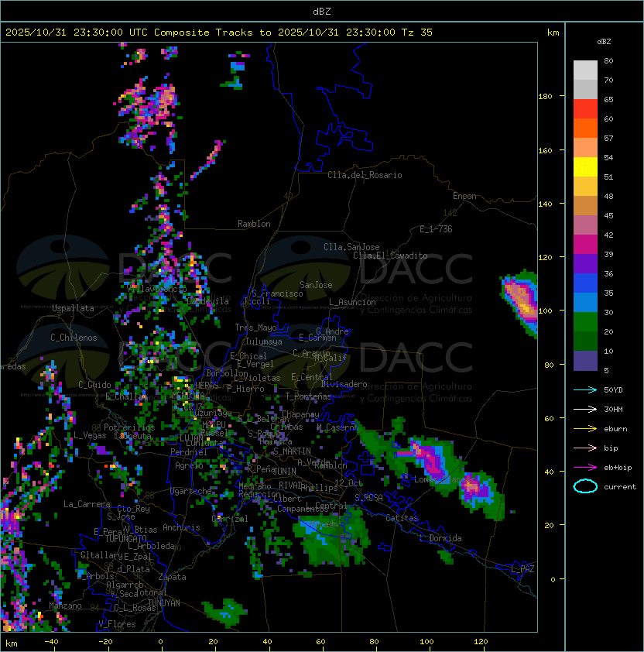Click the 'C_Guido' place label
Screen dimensions: 644x652
click(94, 385)
